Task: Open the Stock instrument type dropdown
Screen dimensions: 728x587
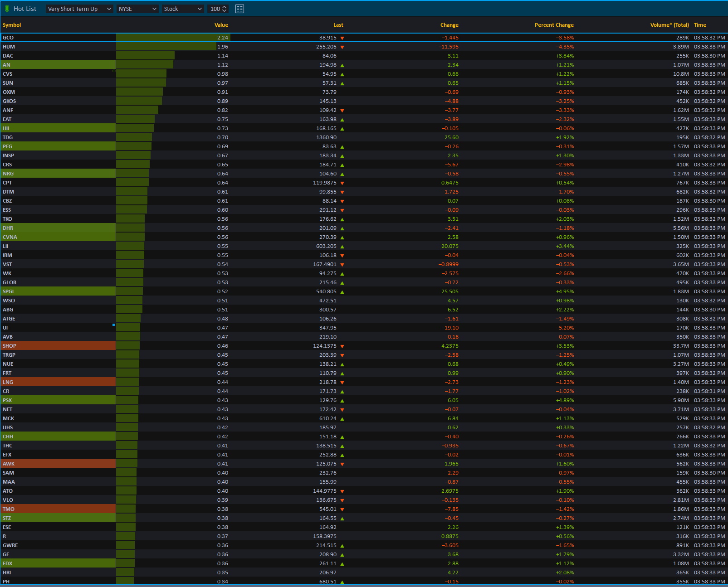Action: tap(183, 9)
